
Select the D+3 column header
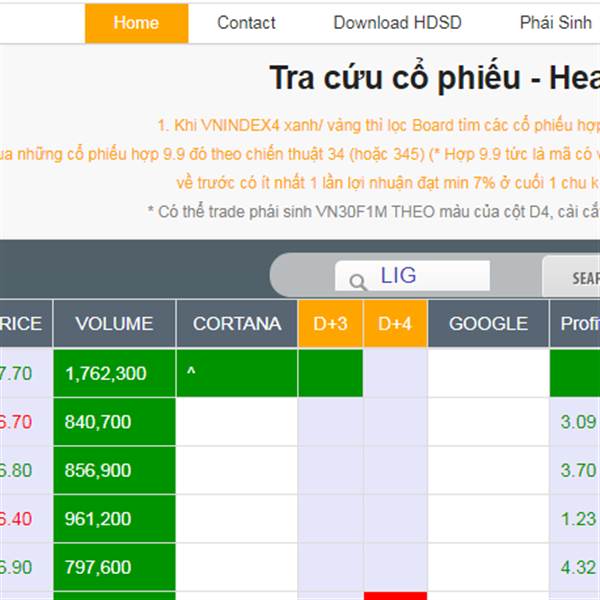pyautogui.click(x=331, y=324)
